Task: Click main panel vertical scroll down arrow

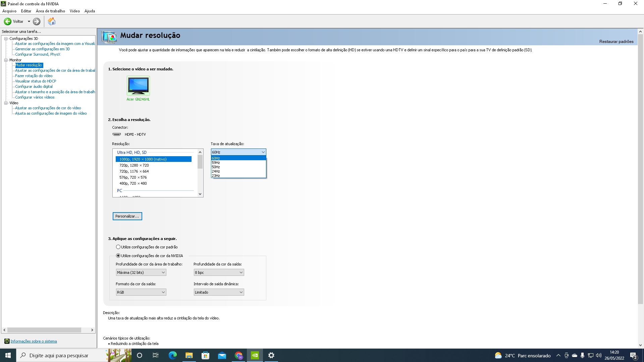Action: tap(640, 345)
